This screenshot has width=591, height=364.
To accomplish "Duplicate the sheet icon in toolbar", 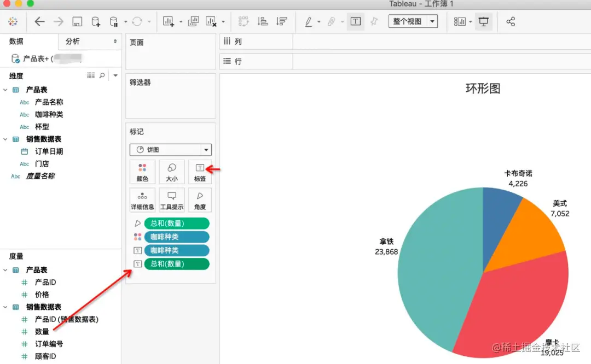I will point(193,21).
